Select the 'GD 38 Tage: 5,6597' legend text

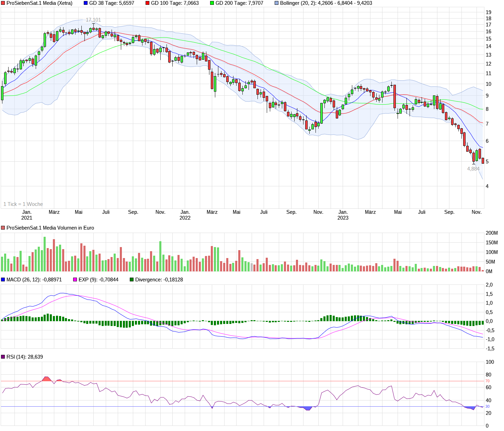pos(112,3)
